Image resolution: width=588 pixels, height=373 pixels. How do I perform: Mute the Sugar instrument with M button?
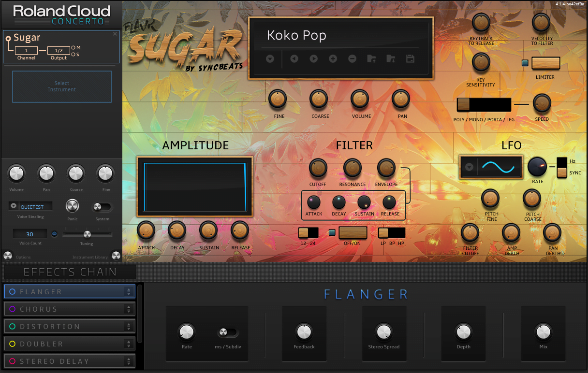(73, 47)
